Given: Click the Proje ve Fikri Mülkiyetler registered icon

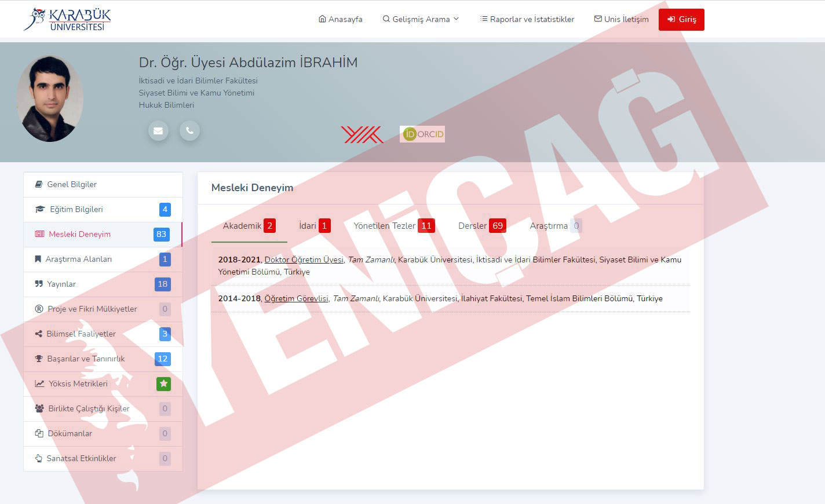Looking at the screenshot, I should [39, 309].
